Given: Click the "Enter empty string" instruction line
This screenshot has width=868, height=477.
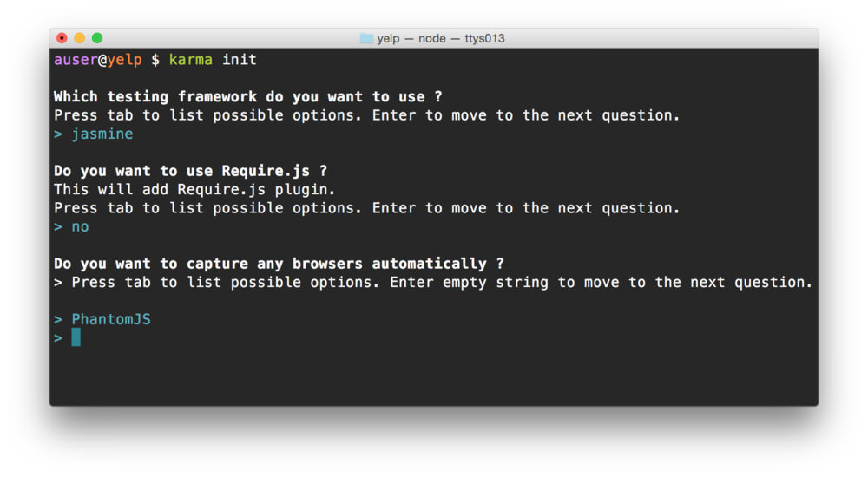Looking at the screenshot, I should point(442,283).
